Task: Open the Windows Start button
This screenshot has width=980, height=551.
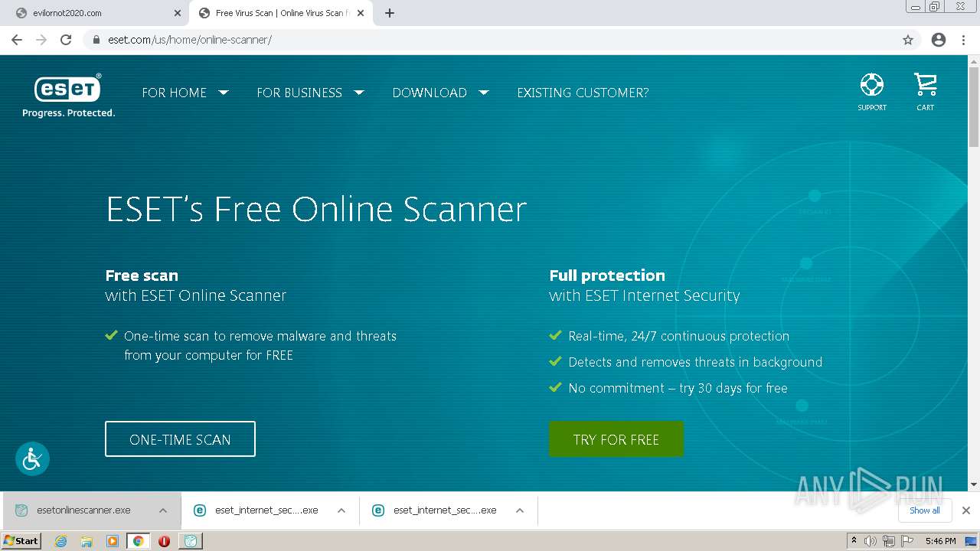Action: (x=21, y=540)
